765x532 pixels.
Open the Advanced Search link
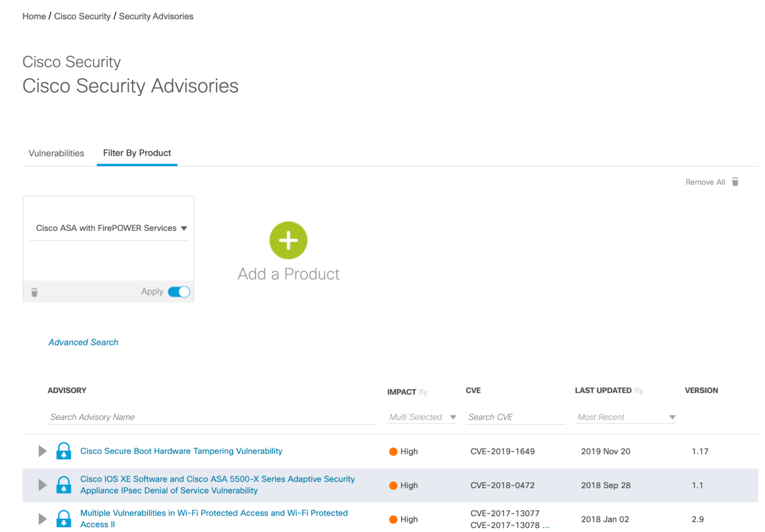(x=83, y=342)
